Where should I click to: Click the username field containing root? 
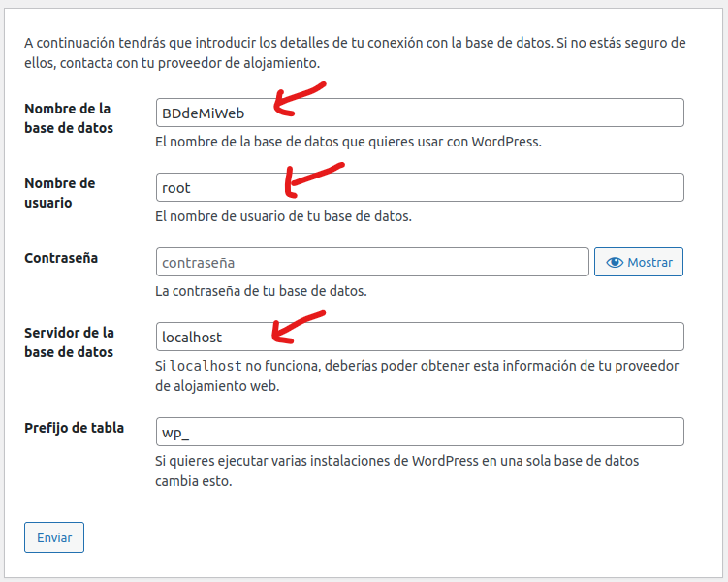click(419, 187)
